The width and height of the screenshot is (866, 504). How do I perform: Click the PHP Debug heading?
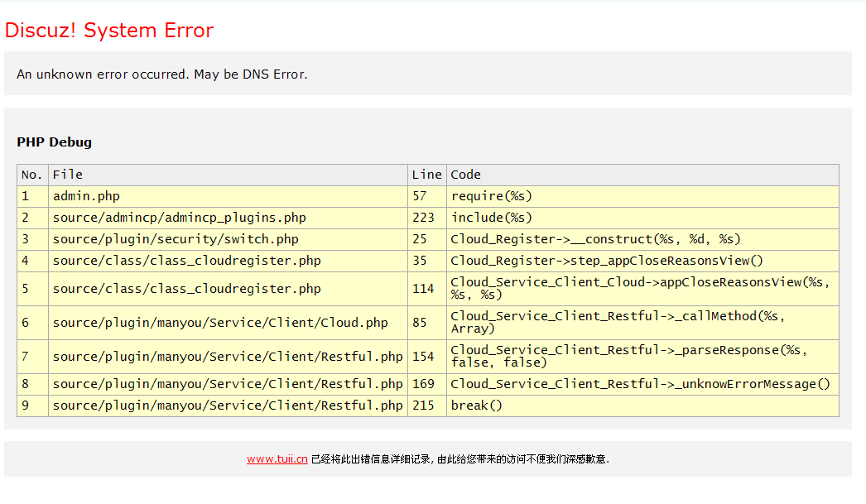(54, 142)
